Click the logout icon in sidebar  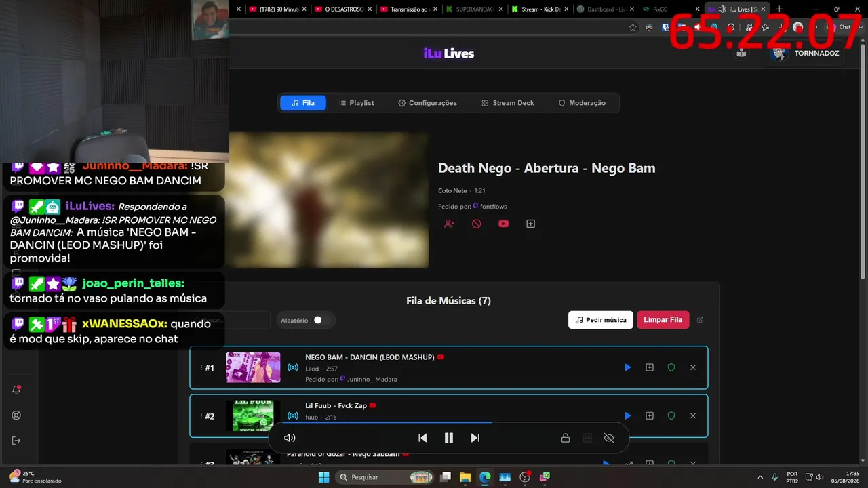tap(16, 441)
